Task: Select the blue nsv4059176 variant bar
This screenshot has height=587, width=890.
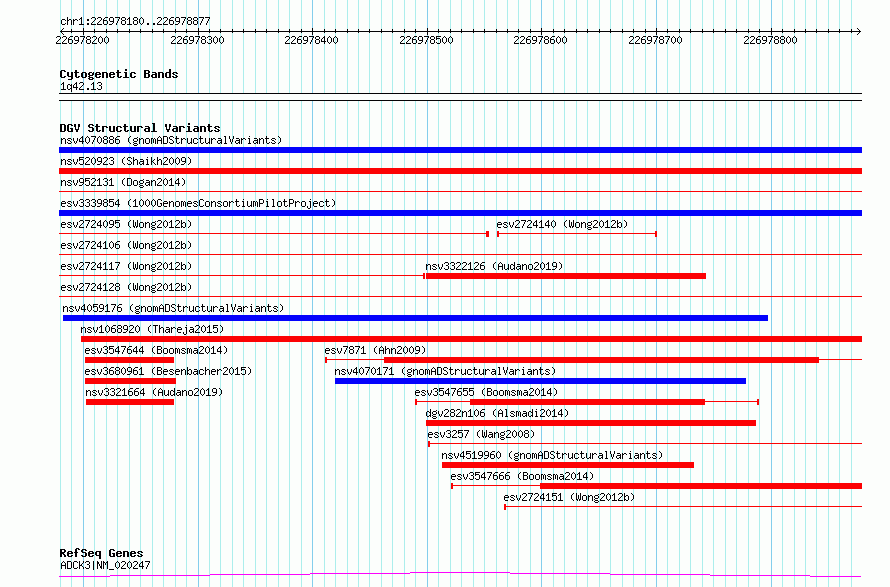Action: pos(415,318)
